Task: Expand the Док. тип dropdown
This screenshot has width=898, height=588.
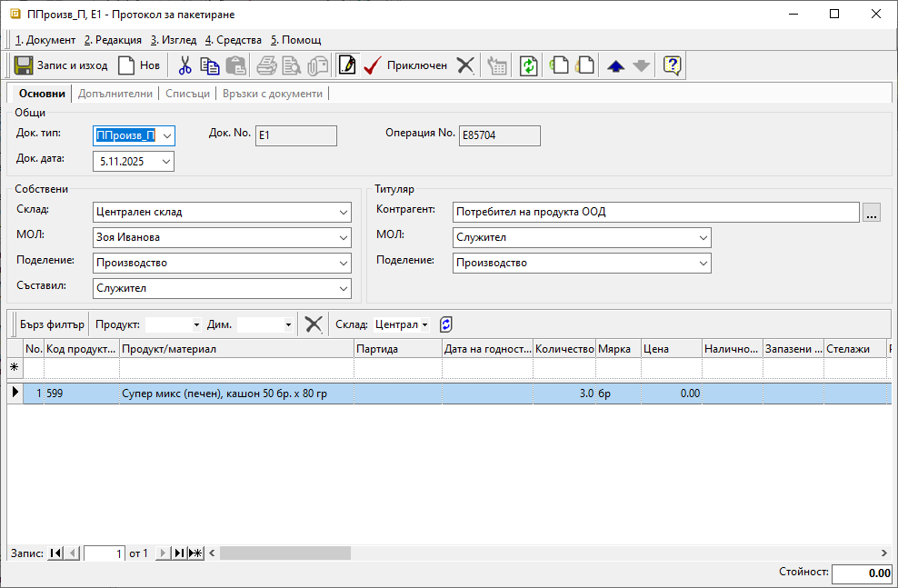Action: tap(166, 135)
